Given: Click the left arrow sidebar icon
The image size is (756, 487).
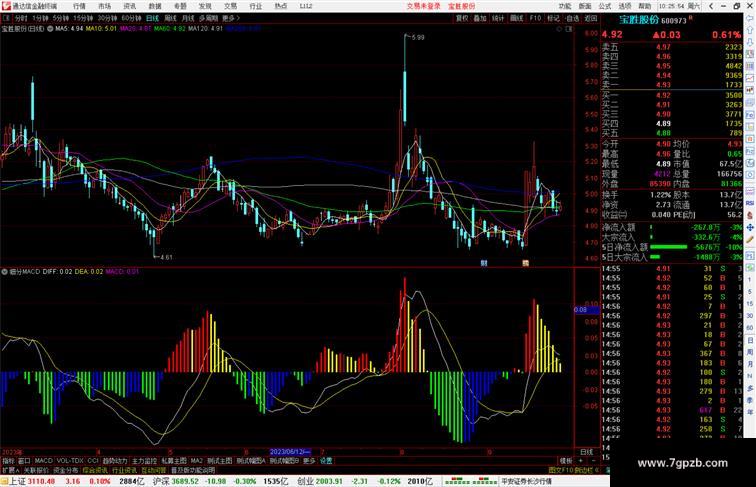Looking at the screenshot, I should [x=750, y=18].
